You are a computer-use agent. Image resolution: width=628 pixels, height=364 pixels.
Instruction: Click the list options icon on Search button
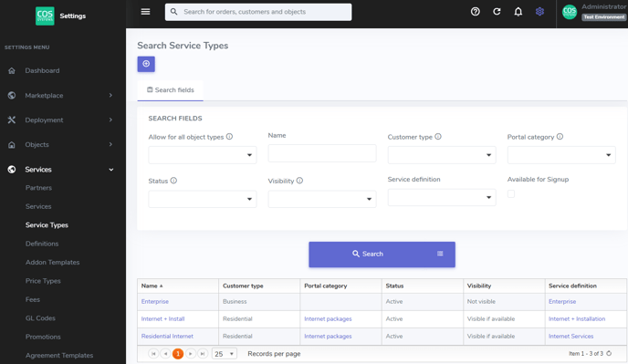coord(440,254)
